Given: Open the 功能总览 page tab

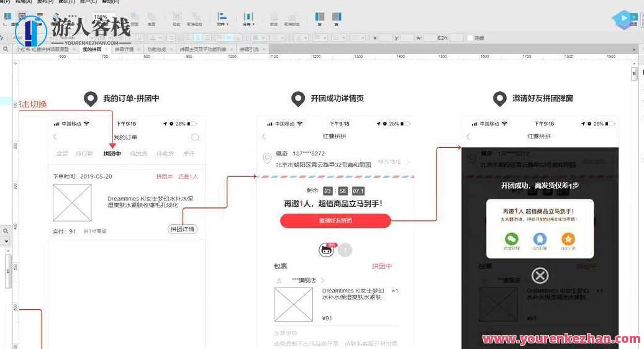Looking at the screenshot, I should (156, 49).
